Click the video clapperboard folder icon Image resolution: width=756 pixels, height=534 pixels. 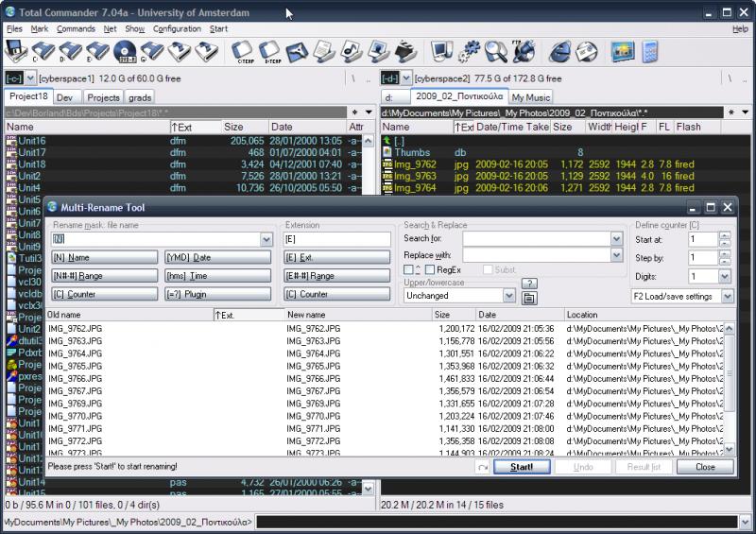click(x=405, y=52)
